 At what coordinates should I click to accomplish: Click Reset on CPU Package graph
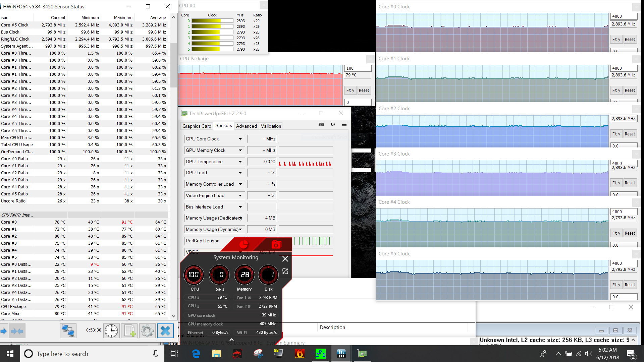pyautogui.click(x=364, y=90)
